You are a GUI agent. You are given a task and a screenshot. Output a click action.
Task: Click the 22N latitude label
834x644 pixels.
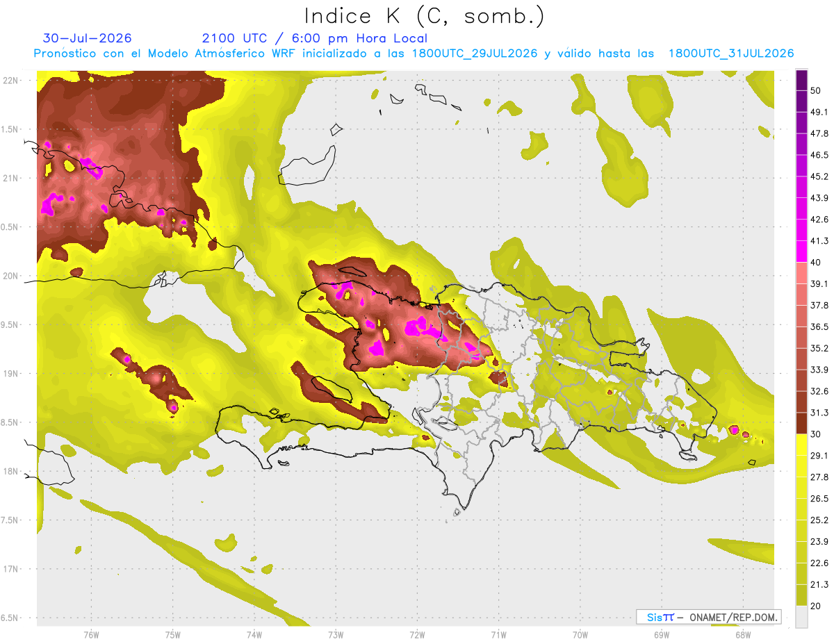click(10, 81)
